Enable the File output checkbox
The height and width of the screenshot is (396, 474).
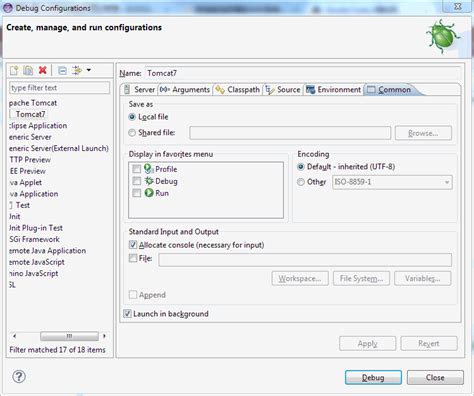133,258
